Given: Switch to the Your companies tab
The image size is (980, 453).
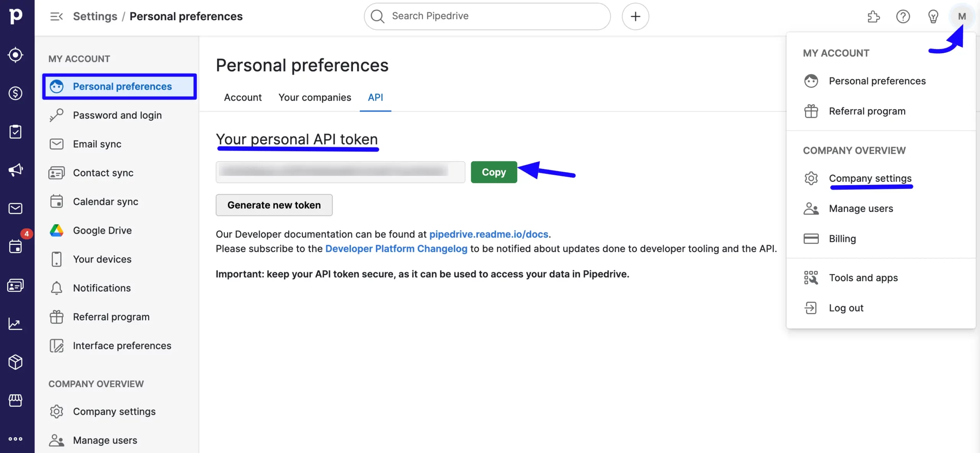Looking at the screenshot, I should click(x=315, y=98).
